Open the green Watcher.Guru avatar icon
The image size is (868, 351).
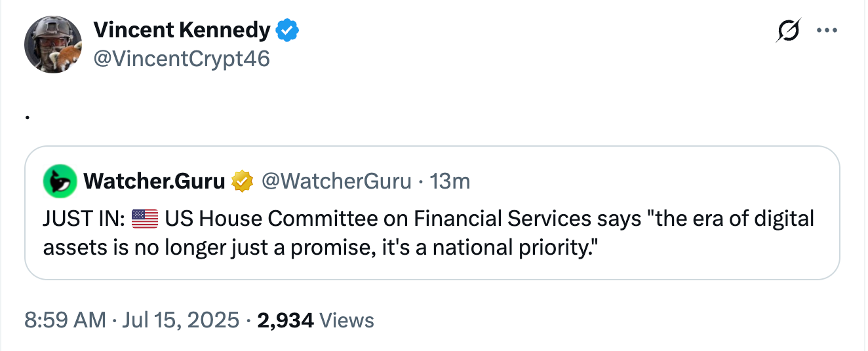click(60, 181)
